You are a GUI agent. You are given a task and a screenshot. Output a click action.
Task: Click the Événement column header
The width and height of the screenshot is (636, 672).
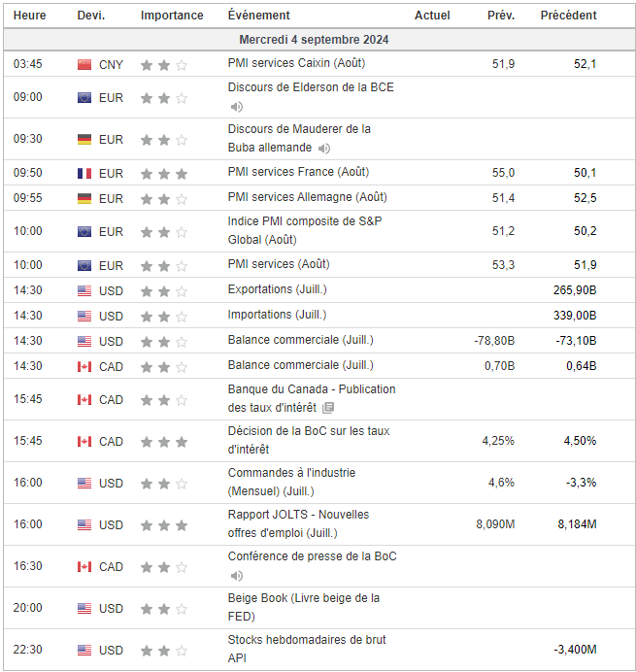pyautogui.click(x=259, y=16)
